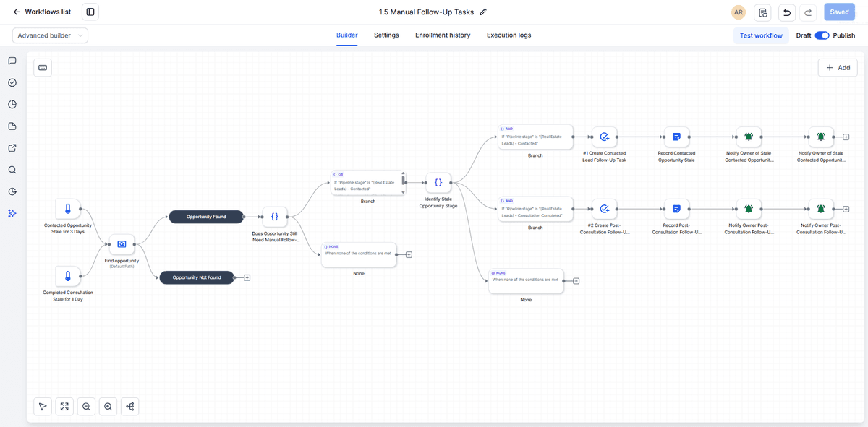Open the search sidebar icon

[x=12, y=170]
